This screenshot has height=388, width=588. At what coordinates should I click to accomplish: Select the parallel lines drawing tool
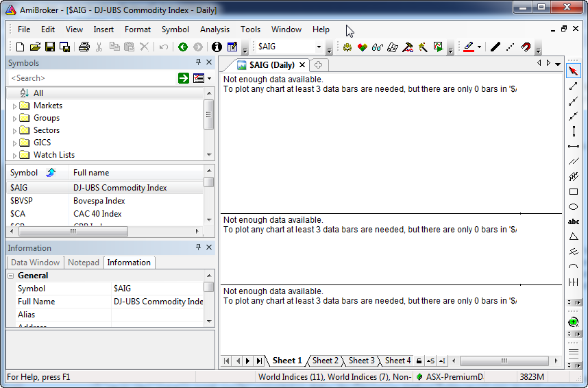click(x=574, y=161)
